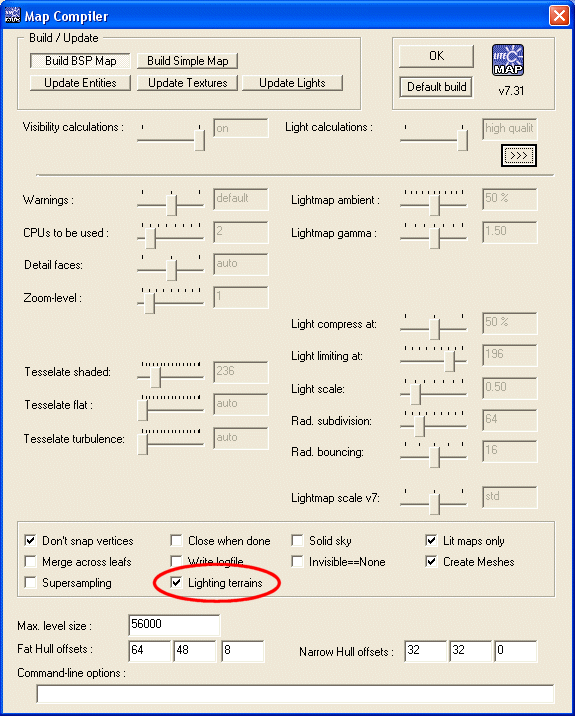Close the Map Compiler window
Screen dimensions: 575x716
559,16
